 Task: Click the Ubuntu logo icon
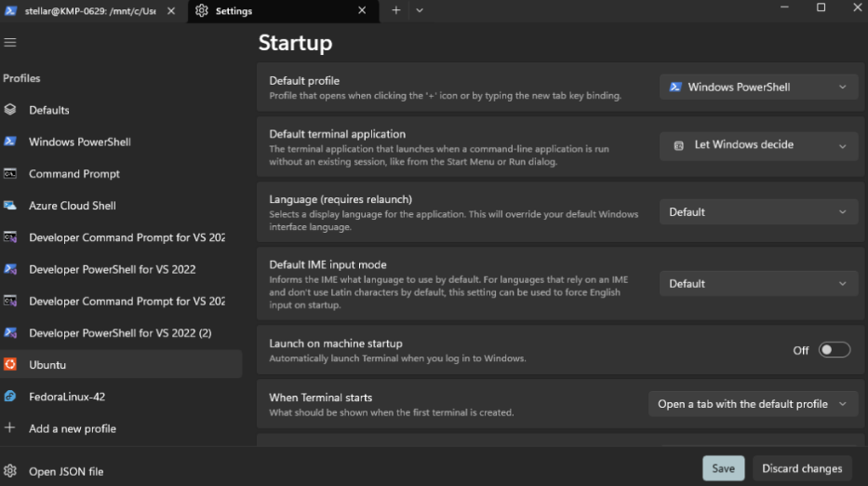pos(10,364)
